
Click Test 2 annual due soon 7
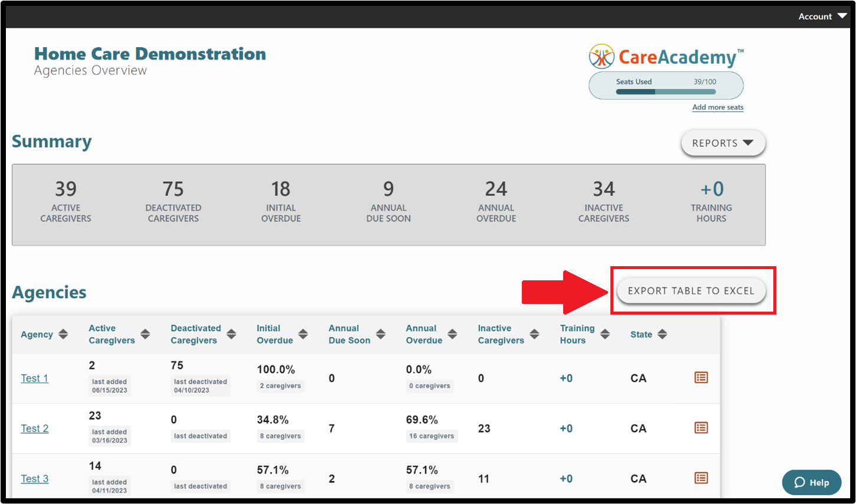tap(332, 428)
